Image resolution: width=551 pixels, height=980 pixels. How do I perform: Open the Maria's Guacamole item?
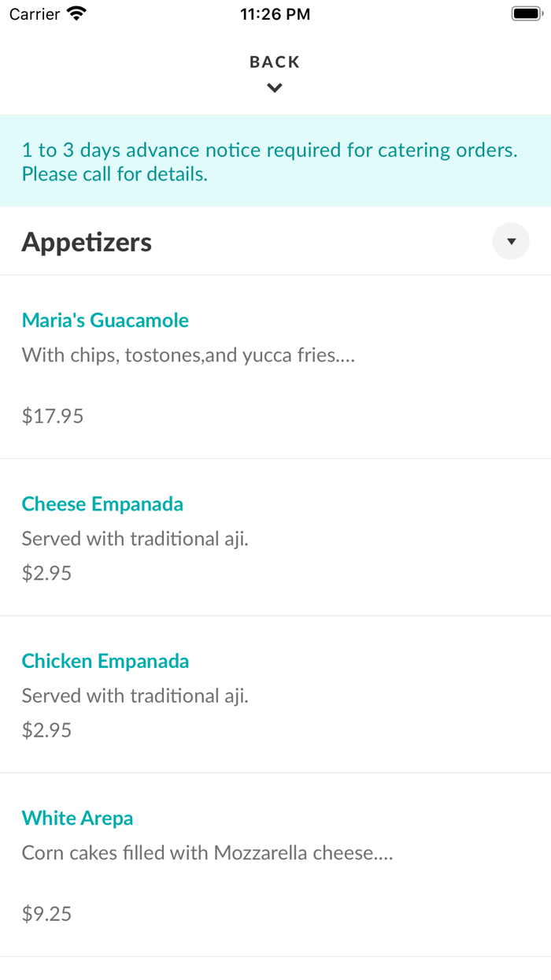pos(105,321)
